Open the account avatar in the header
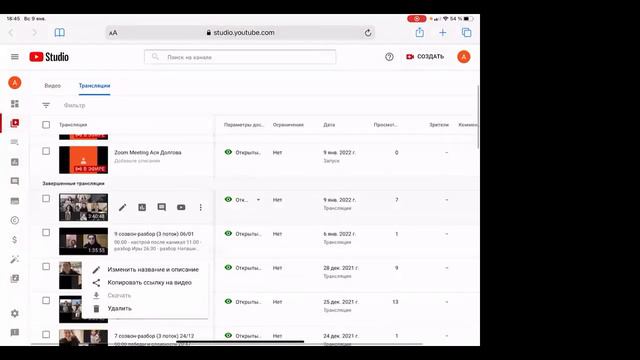The height and width of the screenshot is (360, 640). click(x=464, y=57)
